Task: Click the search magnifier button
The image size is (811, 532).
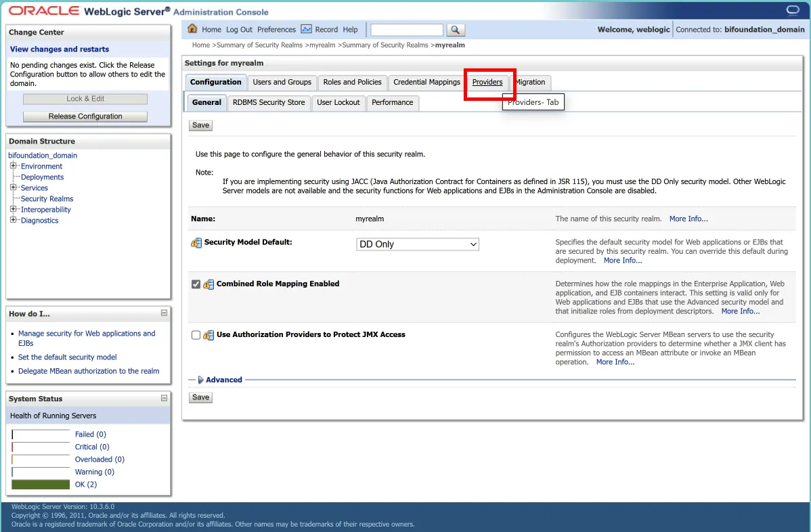Action: tap(455, 30)
